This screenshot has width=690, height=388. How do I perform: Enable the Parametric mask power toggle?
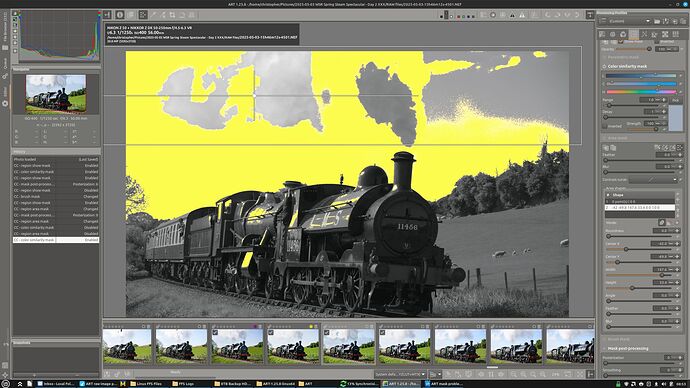604,57
